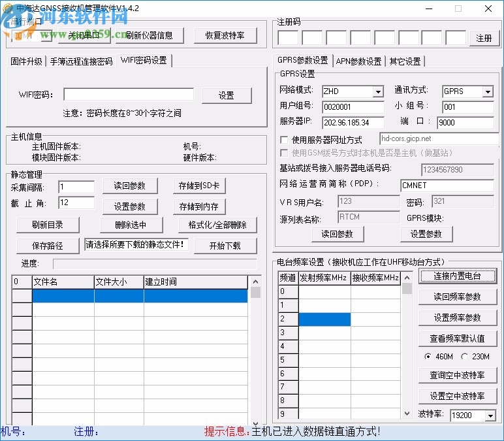504x441 pixels.
Task: Open the COM port dropdown
Action: (x=46, y=35)
